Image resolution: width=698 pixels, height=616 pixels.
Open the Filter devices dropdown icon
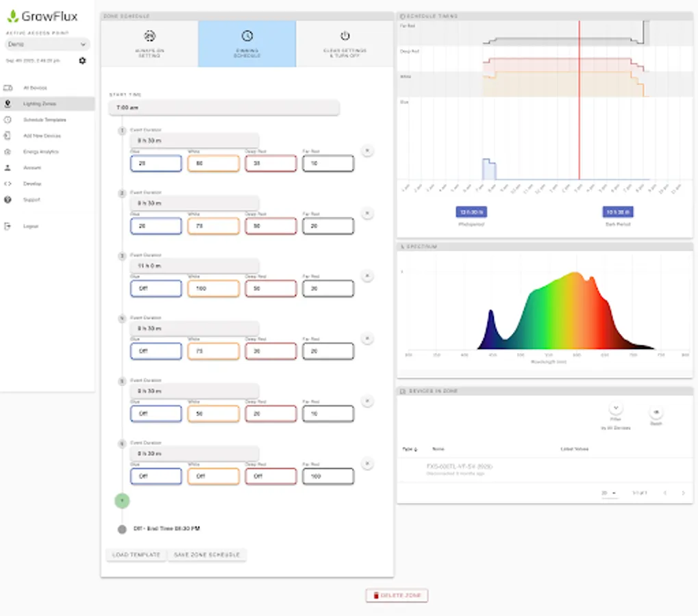click(x=616, y=408)
